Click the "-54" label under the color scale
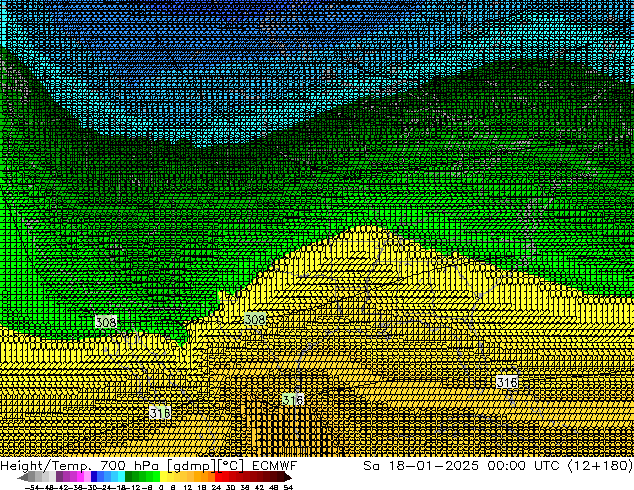This screenshot has width=634, height=490. [x=32, y=487]
